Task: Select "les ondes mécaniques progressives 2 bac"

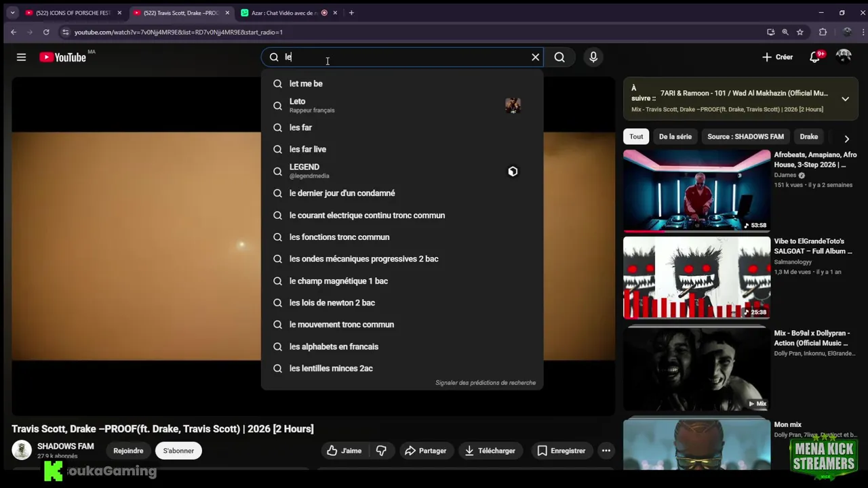Action: [x=402, y=259]
